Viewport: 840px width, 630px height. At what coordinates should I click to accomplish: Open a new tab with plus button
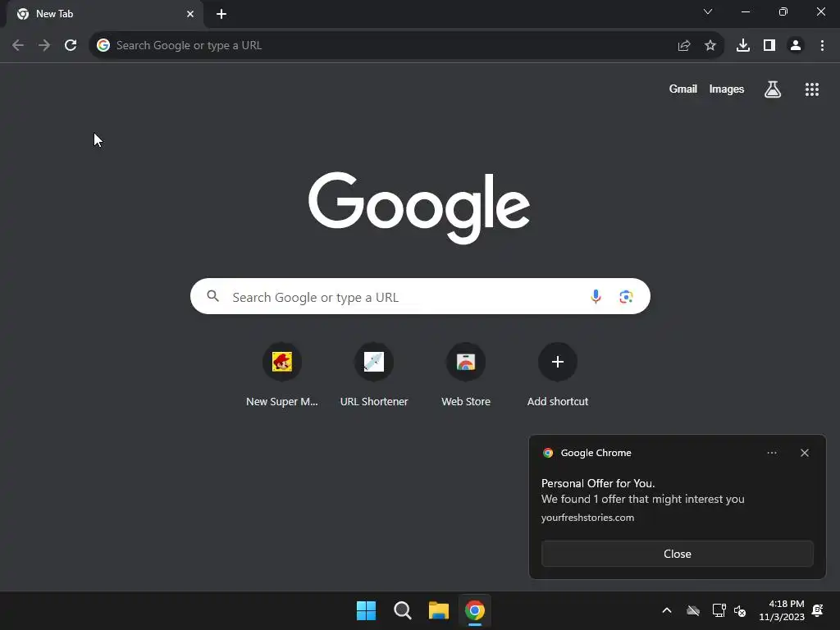point(221,14)
